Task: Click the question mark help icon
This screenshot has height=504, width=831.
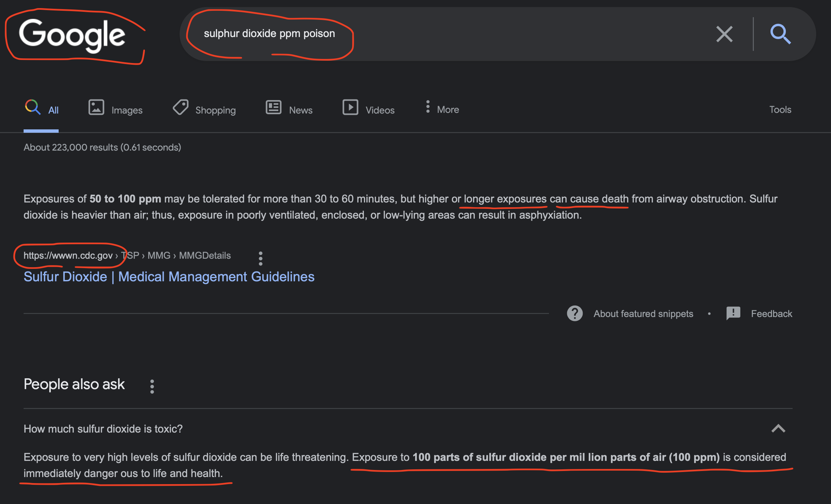Action: coord(575,314)
